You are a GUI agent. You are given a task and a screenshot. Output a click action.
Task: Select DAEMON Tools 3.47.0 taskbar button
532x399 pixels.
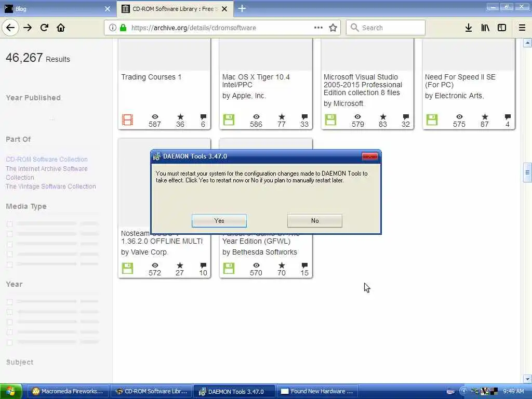point(234,392)
